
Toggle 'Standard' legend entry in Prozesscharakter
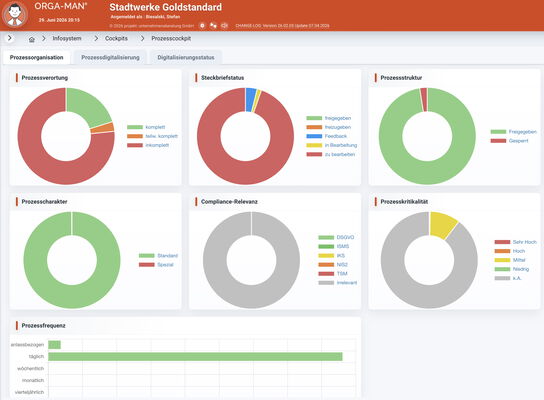[x=158, y=256]
